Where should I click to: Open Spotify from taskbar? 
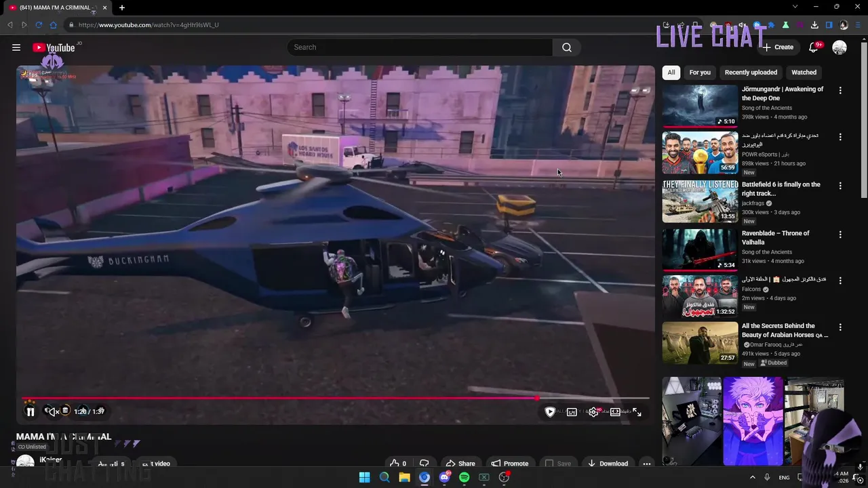(464, 477)
